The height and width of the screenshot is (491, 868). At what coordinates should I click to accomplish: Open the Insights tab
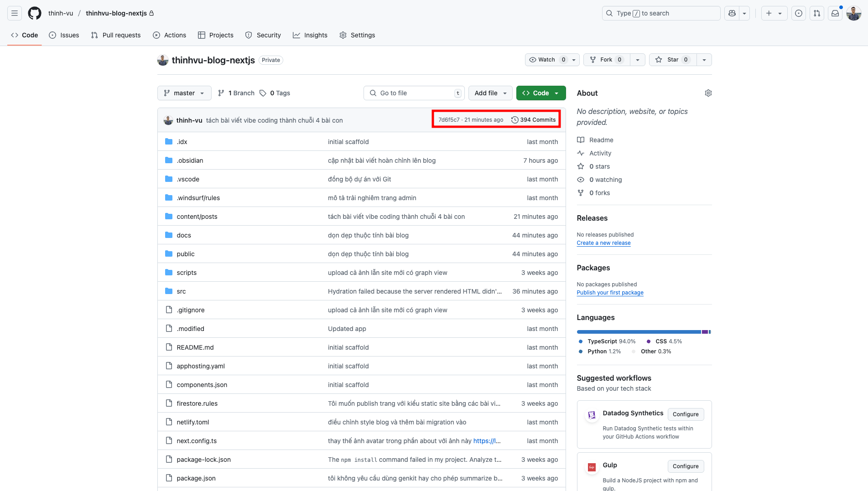(x=310, y=35)
